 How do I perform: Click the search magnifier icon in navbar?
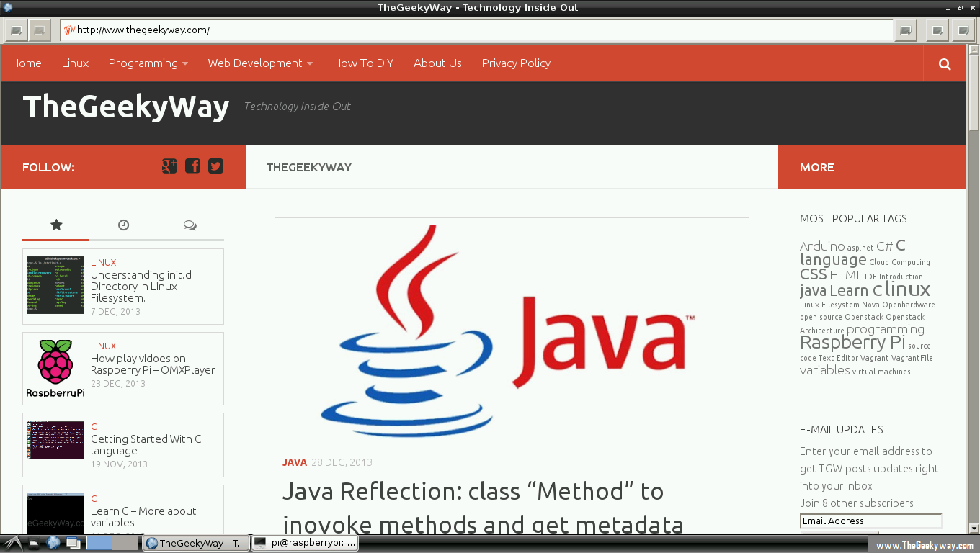click(945, 64)
